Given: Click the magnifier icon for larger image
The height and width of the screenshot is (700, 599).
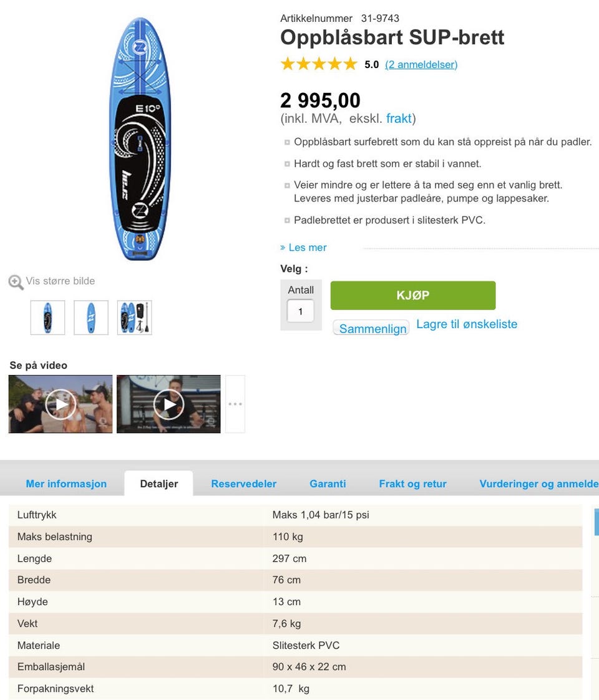Looking at the screenshot, I should pyautogui.click(x=16, y=282).
